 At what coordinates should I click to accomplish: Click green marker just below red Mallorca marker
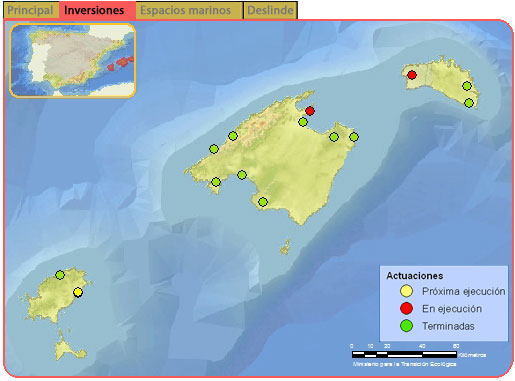pyautogui.click(x=303, y=122)
